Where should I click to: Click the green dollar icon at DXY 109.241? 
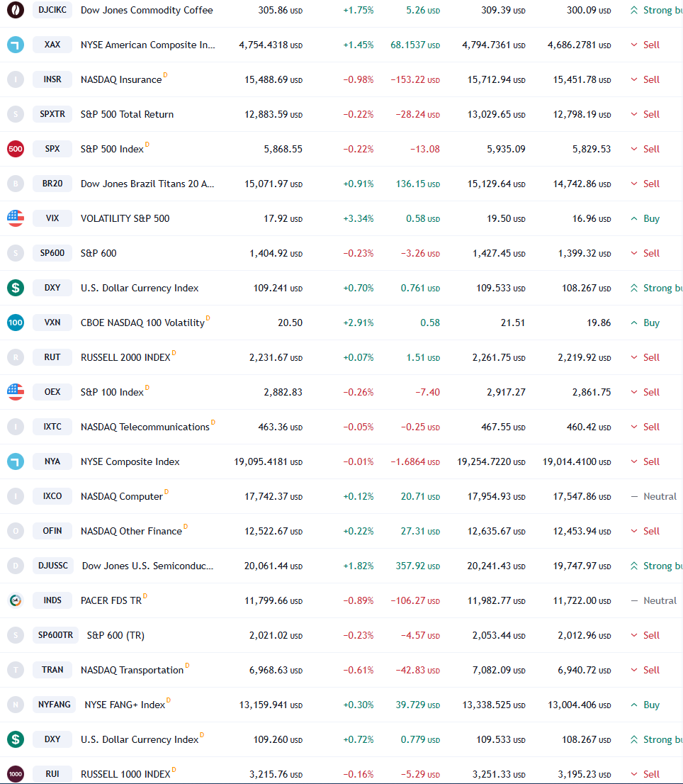click(16, 288)
